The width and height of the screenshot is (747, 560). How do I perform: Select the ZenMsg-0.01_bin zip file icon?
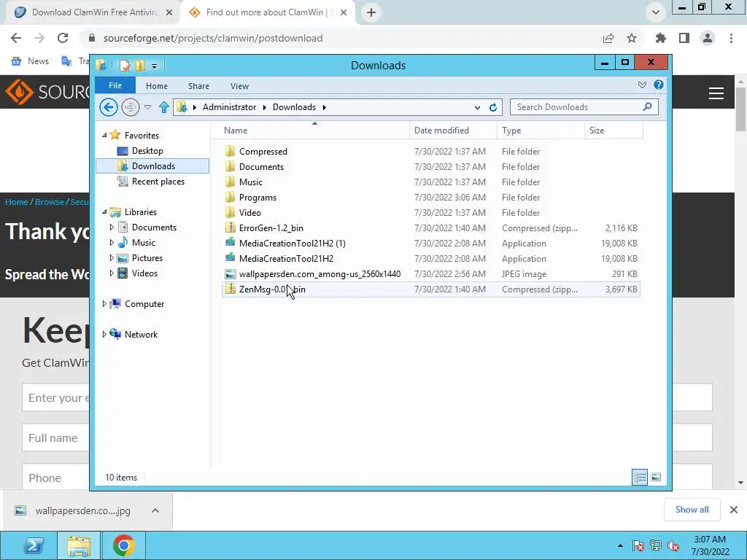tap(230, 289)
